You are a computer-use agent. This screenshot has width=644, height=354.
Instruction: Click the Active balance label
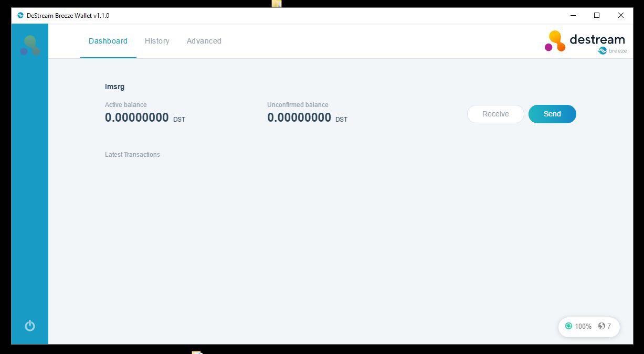[126, 105]
